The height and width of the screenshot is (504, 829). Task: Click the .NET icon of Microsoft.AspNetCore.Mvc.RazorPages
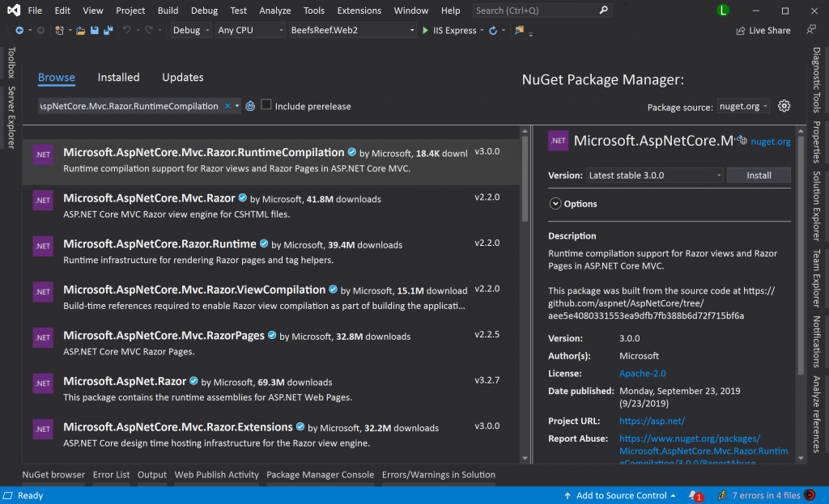[x=43, y=337]
